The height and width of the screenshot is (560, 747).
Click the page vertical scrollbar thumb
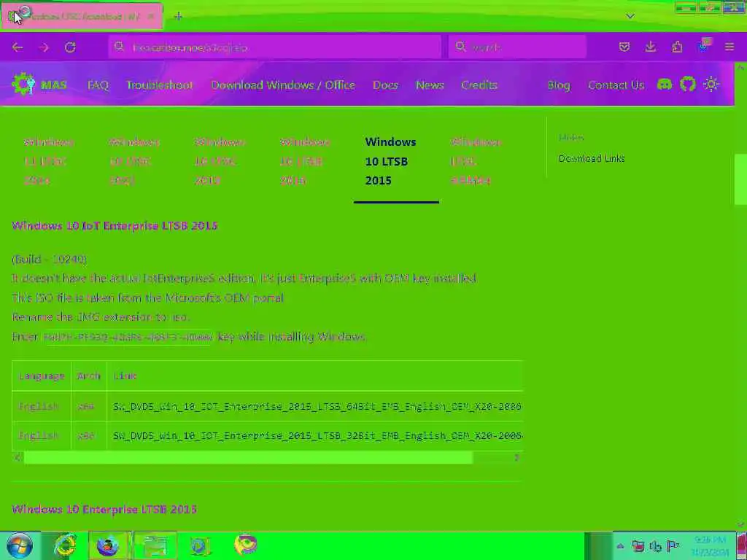(740, 179)
